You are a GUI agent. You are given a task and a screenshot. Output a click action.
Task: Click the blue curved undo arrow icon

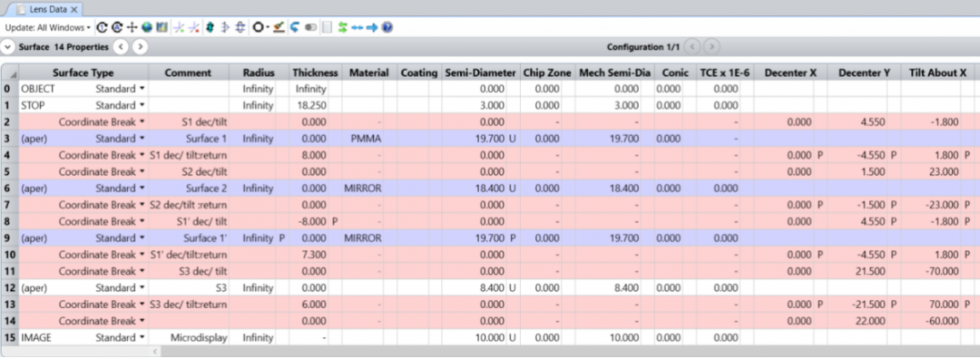(295, 27)
